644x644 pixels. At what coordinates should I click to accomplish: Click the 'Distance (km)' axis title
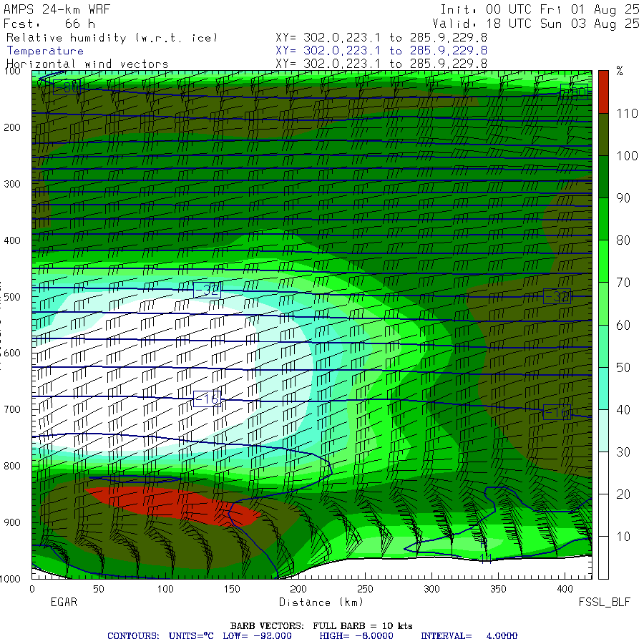tap(321, 602)
